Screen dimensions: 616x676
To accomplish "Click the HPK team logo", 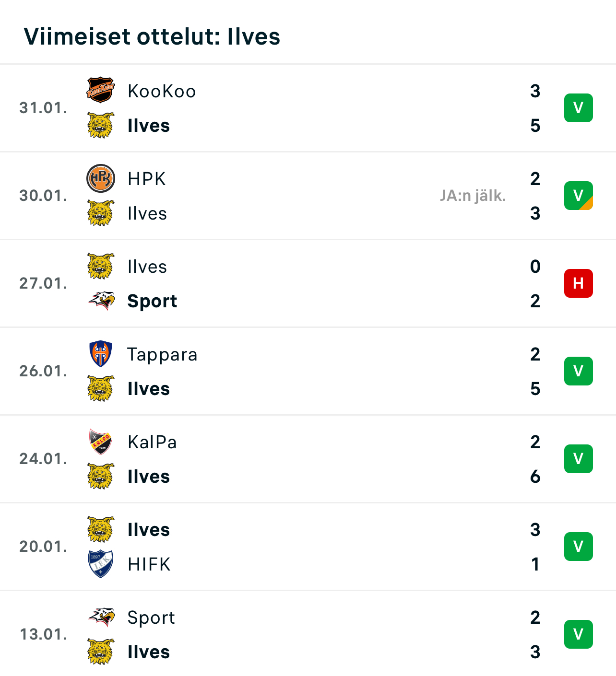I will [x=101, y=178].
